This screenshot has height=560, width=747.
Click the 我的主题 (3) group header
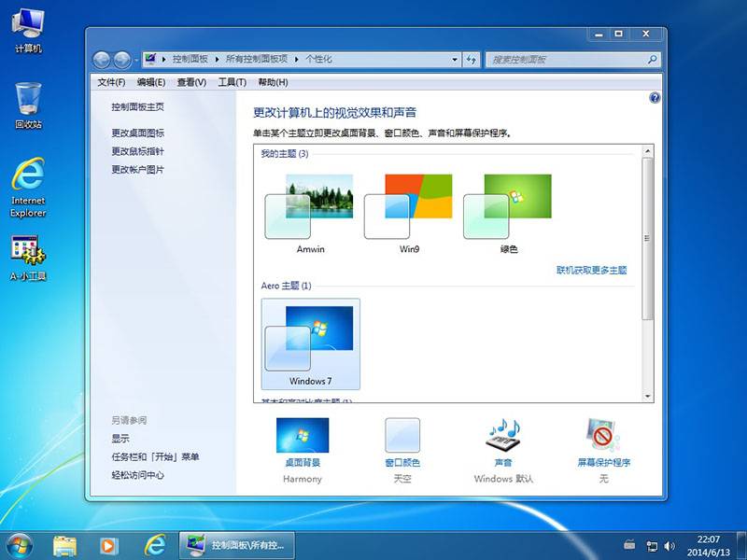[285, 154]
